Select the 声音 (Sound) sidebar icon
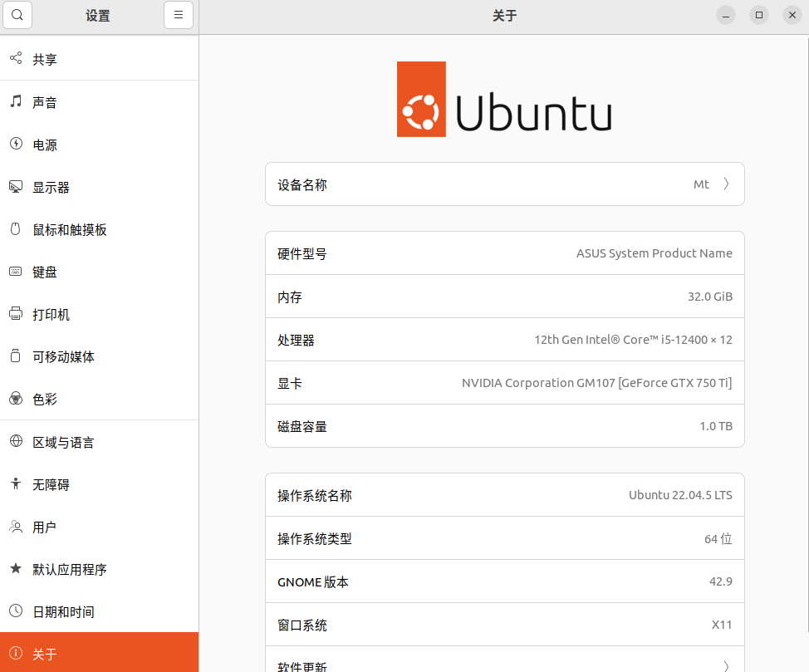809x672 pixels. click(x=17, y=101)
